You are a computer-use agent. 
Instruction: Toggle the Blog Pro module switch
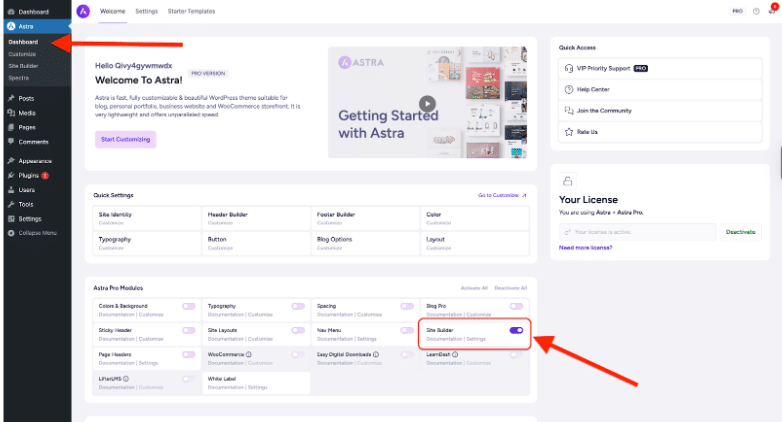pos(516,306)
